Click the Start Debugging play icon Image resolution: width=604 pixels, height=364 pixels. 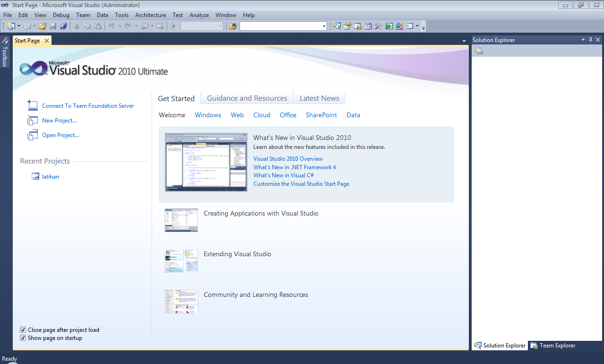pos(174,26)
